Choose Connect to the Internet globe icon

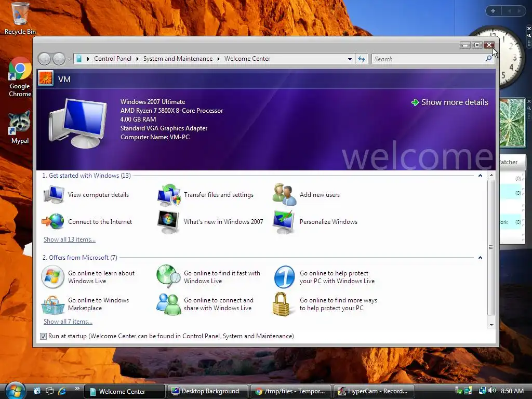pyautogui.click(x=53, y=221)
